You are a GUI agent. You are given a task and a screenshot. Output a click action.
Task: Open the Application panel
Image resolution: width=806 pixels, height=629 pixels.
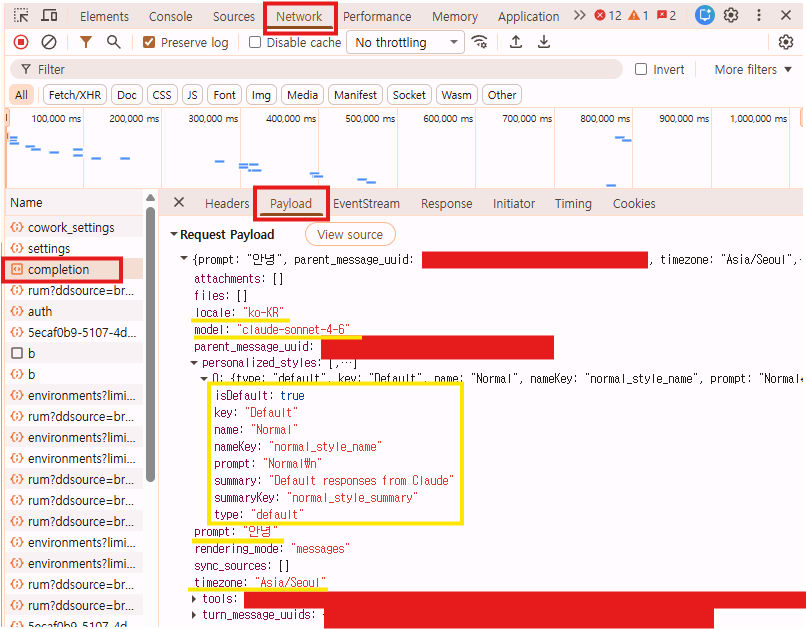pos(528,16)
